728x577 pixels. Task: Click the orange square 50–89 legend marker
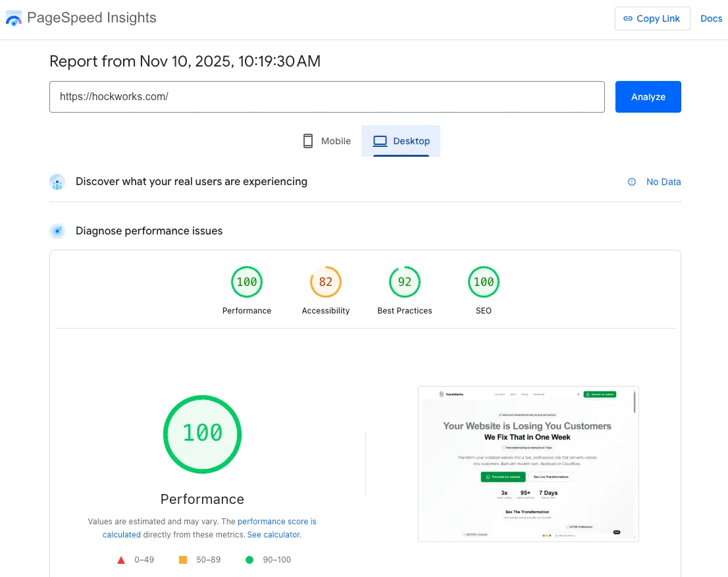pyautogui.click(x=182, y=559)
